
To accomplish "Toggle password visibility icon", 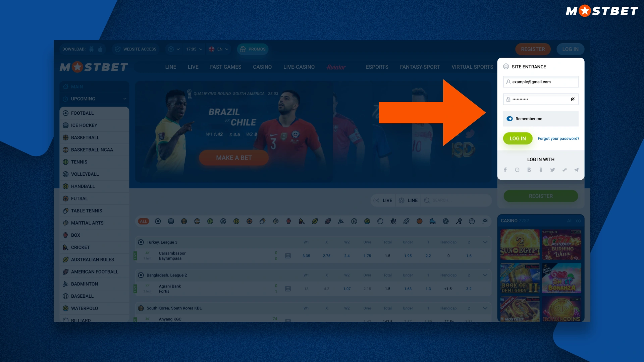I will point(572,99).
